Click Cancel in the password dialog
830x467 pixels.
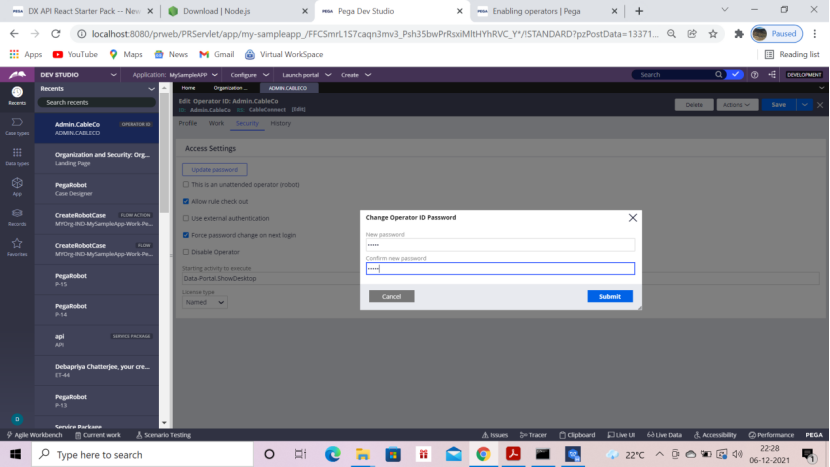pos(391,297)
